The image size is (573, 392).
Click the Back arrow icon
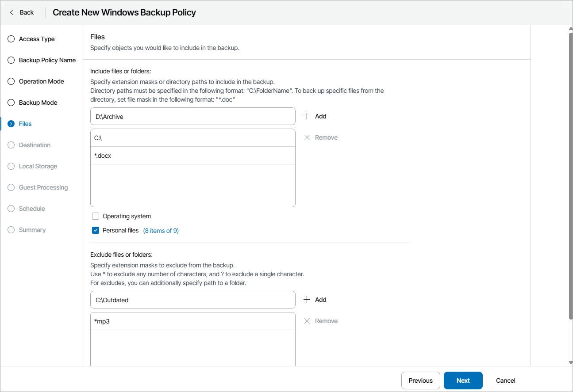(x=12, y=12)
